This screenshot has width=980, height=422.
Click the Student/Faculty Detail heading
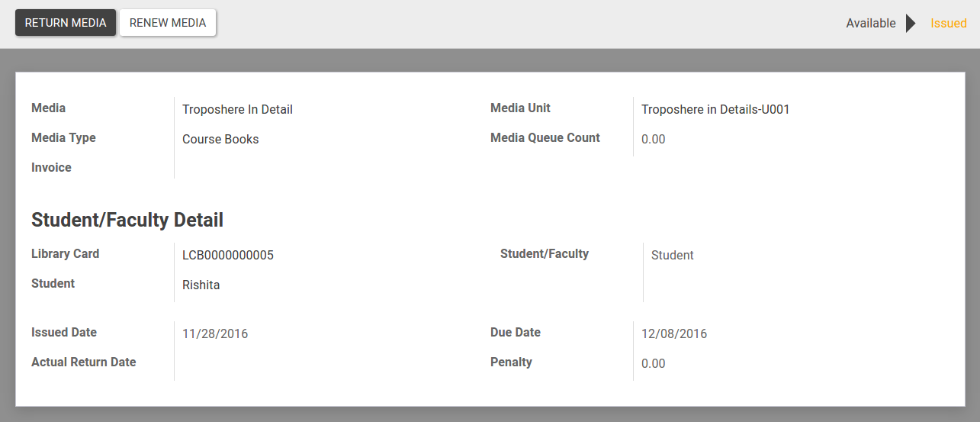127,221
